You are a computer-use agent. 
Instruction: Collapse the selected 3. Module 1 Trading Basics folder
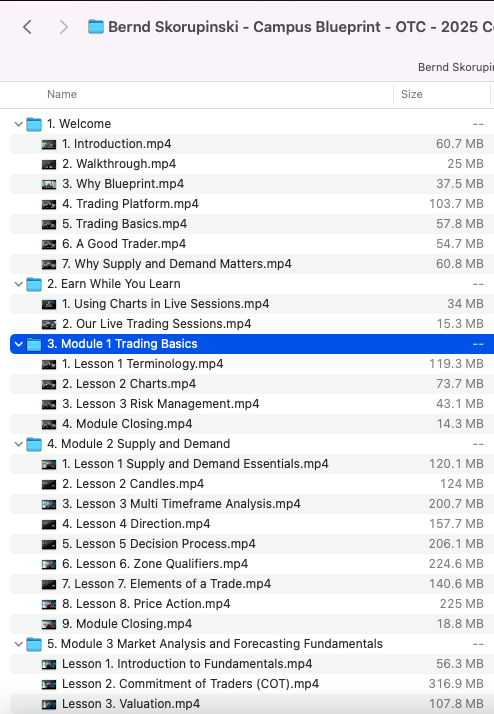(x=18, y=344)
